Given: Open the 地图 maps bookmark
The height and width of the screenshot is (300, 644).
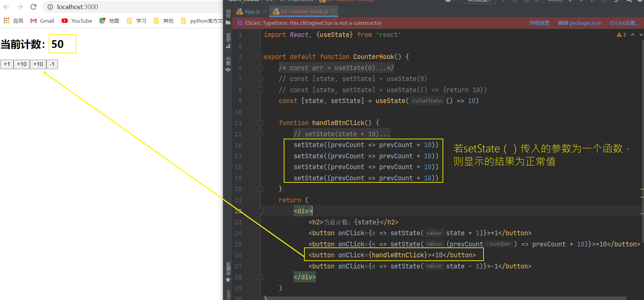Looking at the screenshot, I should [x=109, y=21].
